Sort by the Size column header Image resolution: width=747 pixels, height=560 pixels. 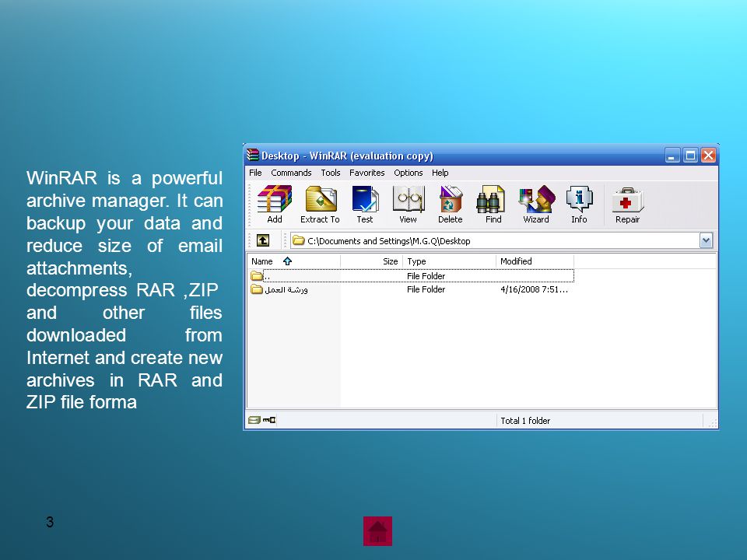tap(372, 261)
